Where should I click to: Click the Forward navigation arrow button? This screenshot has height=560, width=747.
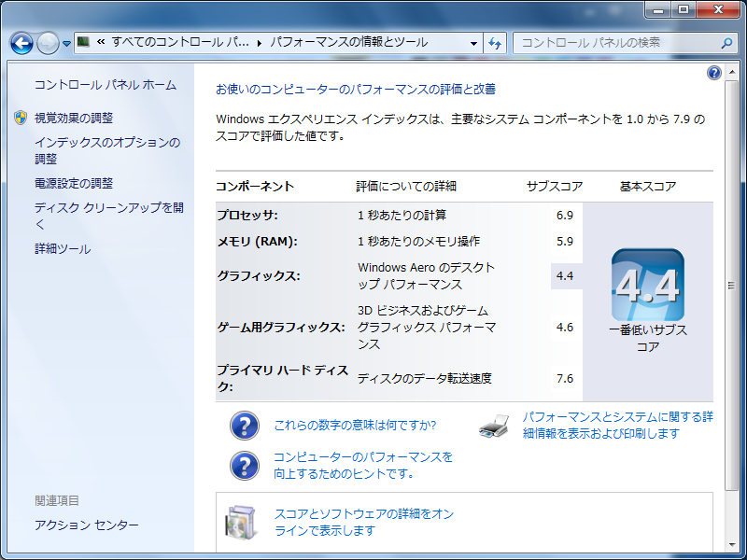click(x=48, y=43)
